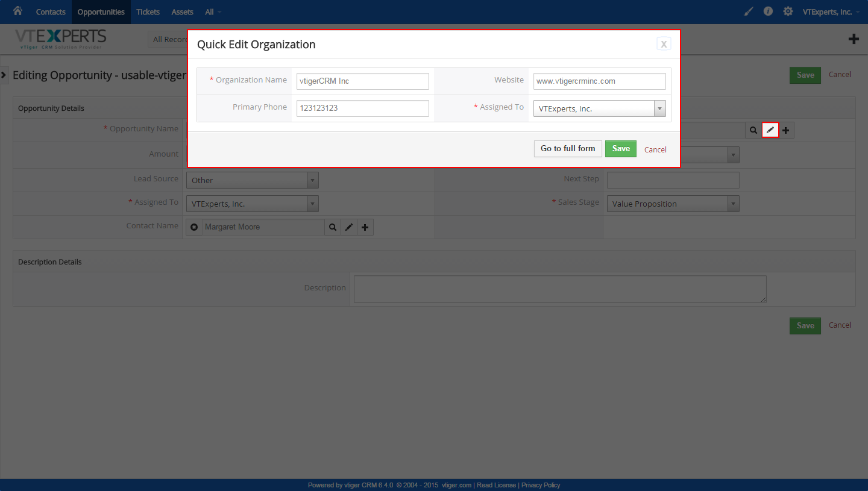This screenshot has width=868, height=491.
Task: Click the Primary Phone field
Action: (363, 108)
